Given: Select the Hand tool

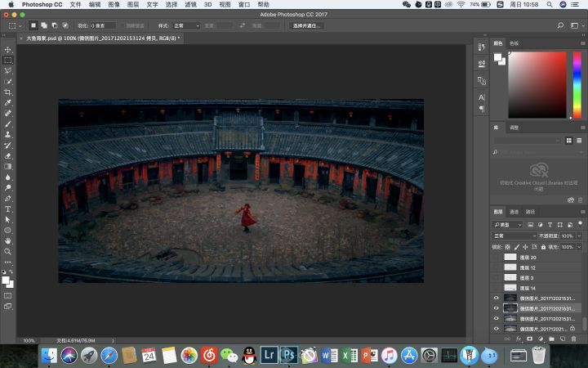Looking at the screenshot, I should (8, 240).
